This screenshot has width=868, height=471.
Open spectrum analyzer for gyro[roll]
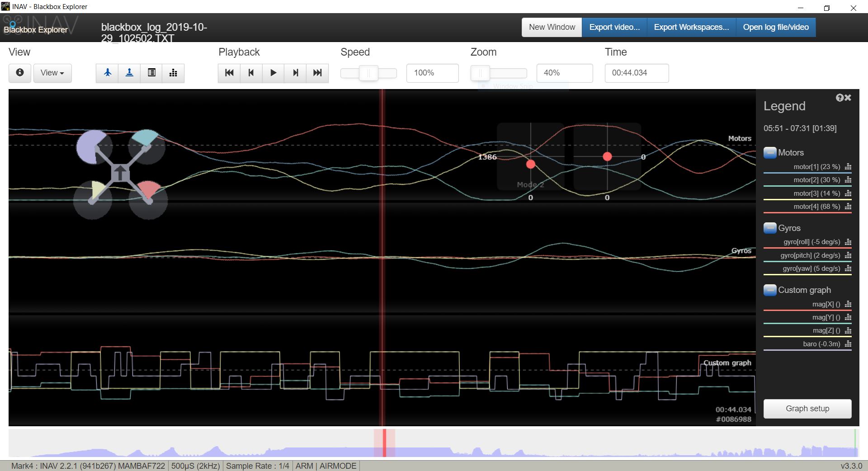pyautogui.click(x=849, y=242)
